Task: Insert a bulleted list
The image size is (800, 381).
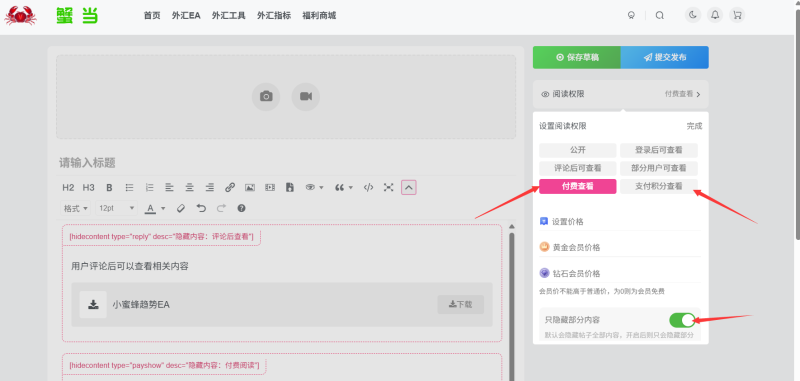Action: [130, 188]
